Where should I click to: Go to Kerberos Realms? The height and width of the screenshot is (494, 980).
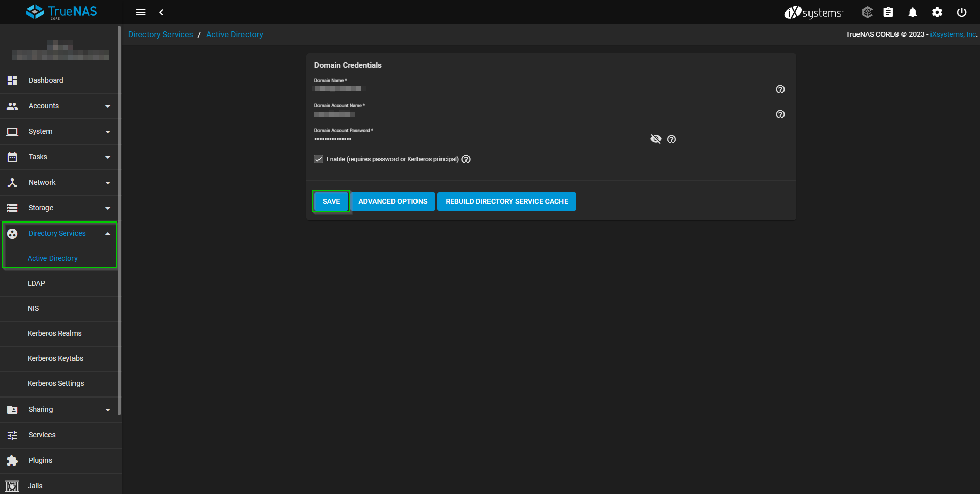point(55,333)
